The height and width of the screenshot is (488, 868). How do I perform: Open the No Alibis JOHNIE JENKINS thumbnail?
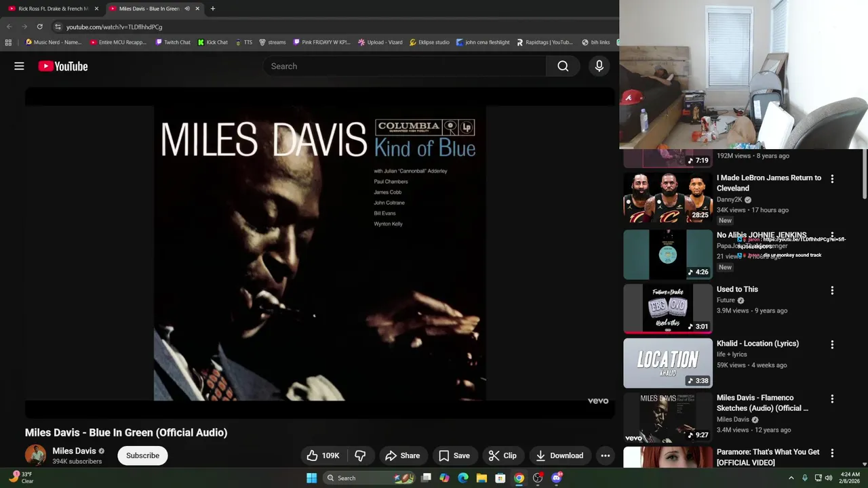pyautogui.click(x=667, y=254)
